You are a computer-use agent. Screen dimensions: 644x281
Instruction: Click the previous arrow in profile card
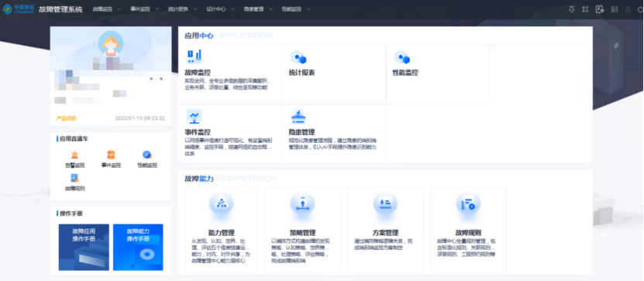point(152,78)
